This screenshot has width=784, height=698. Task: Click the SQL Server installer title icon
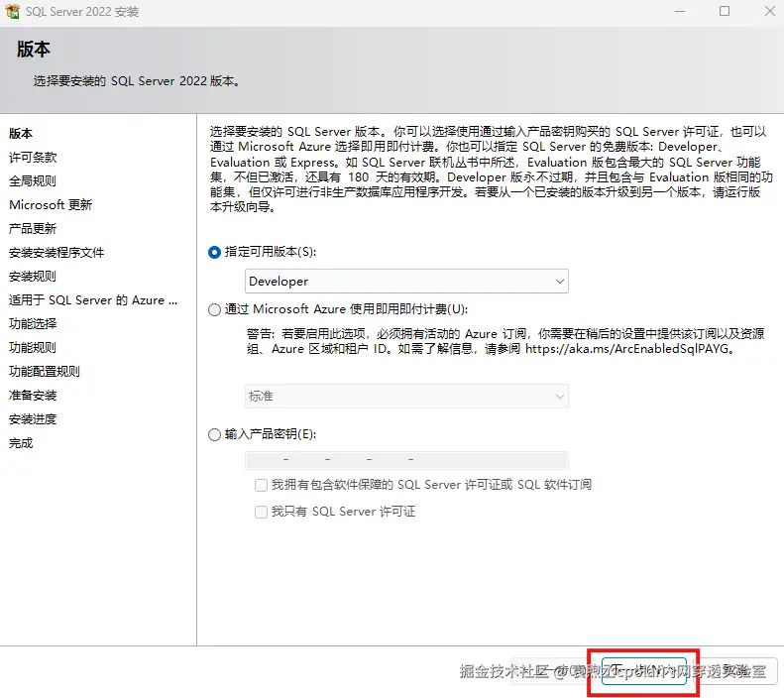13,11
